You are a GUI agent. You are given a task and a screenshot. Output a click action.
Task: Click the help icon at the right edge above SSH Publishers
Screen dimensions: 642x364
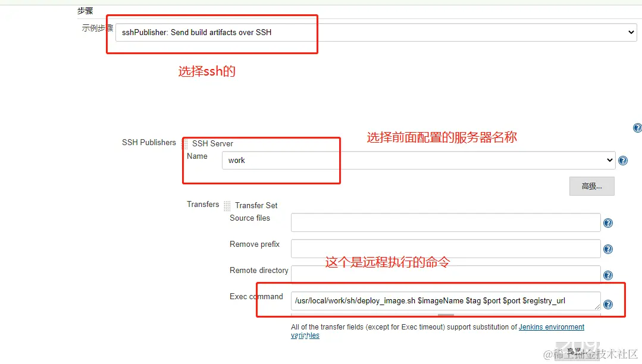coord(637,128)
